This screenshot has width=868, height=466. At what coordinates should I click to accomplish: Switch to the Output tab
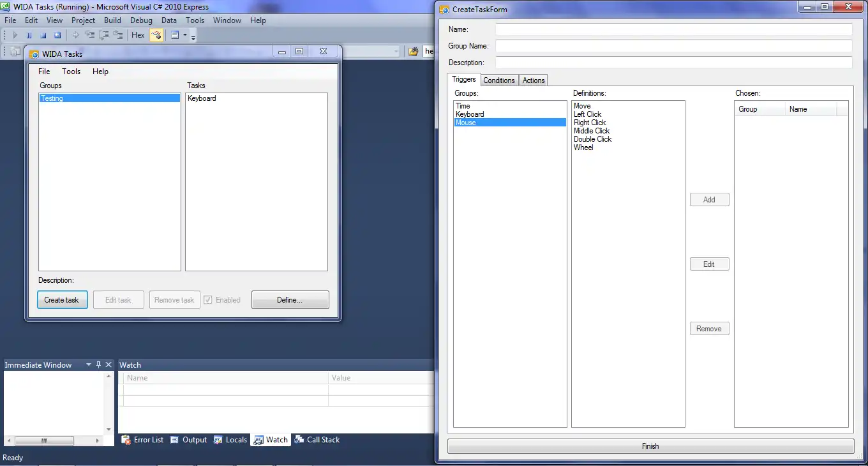[x=189, y=440]
